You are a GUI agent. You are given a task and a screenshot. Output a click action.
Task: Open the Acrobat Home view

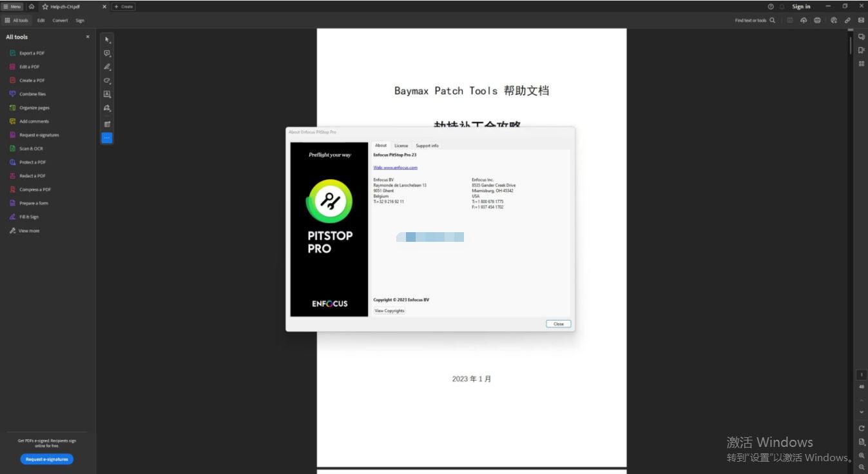point(32,6)
